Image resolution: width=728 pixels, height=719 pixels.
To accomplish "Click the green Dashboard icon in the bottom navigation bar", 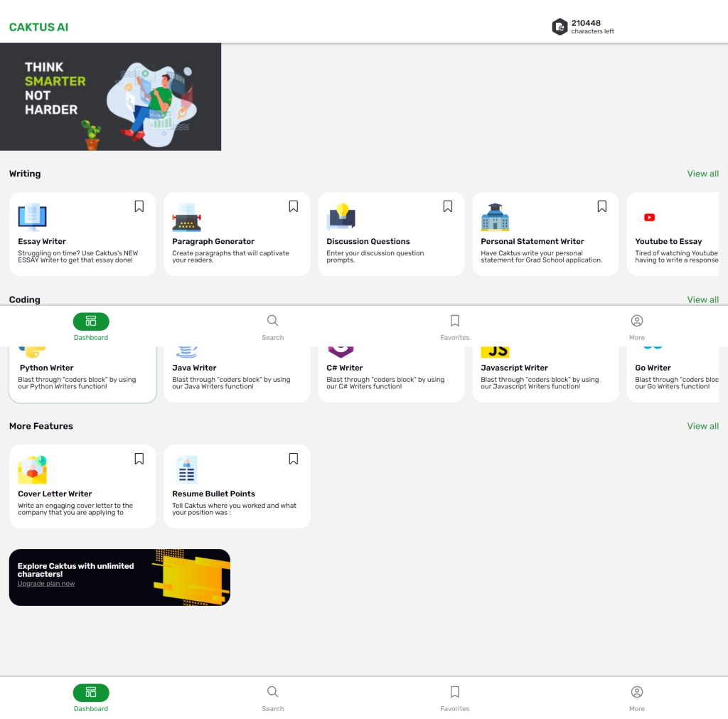I will click(91, 693).
